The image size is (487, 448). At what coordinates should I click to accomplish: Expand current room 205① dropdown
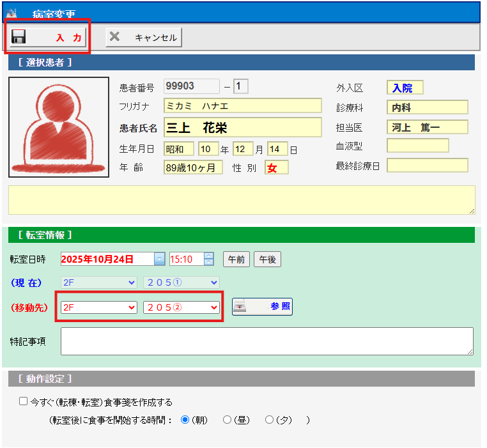pyautogui.click(x=182, y=282)
